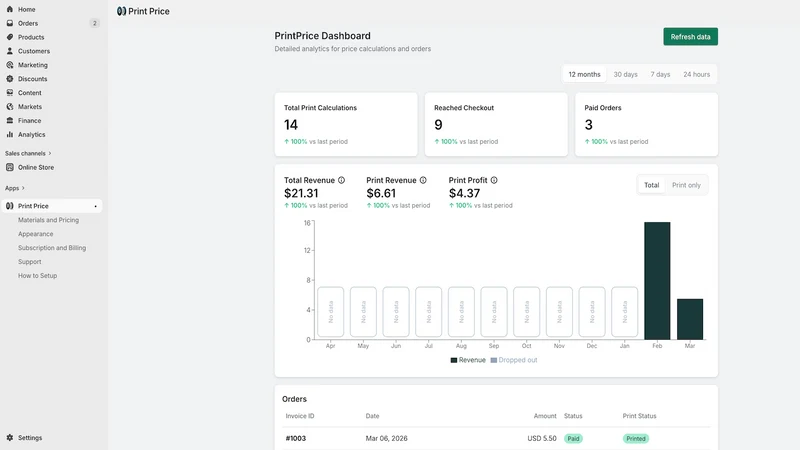Image resolution: width=800 pixels, height=450 pixels.
Task: Click the Refresh data button
Action: (690, 37)
